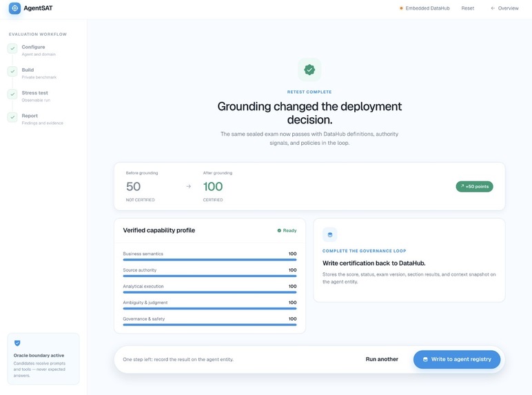Click the Source authority label
The width and height of the screenshot is (532, 395).
click(x=139, y=270)
